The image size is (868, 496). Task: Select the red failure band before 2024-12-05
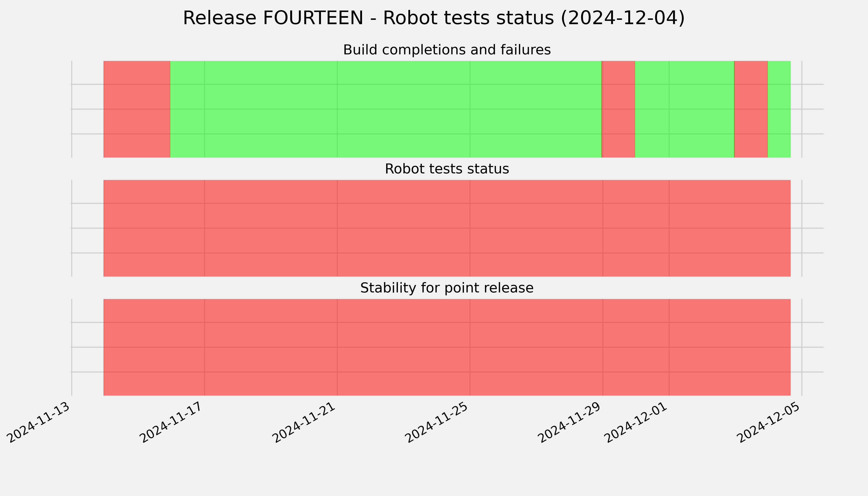tap(751, 109)
